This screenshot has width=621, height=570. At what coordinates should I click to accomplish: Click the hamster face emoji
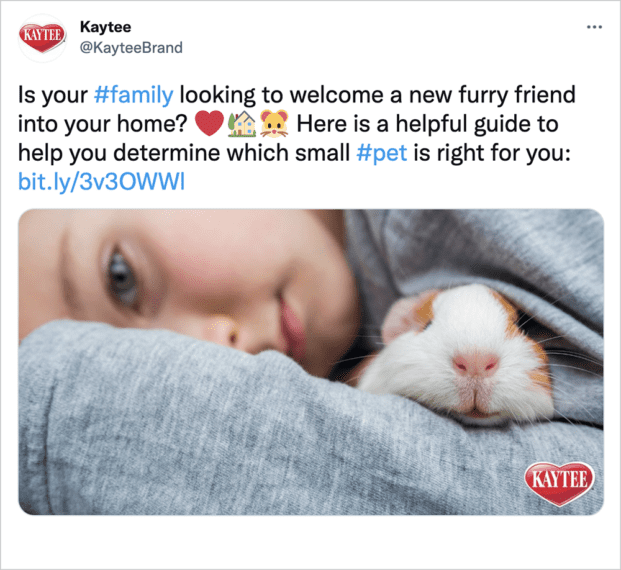[x=274, y=124]
